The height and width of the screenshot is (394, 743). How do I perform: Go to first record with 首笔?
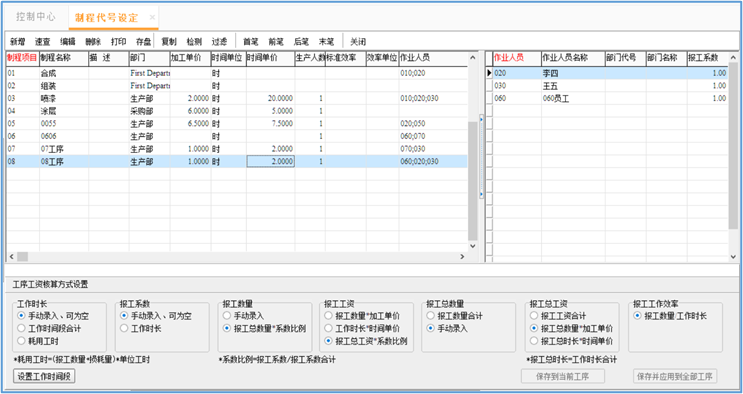[x=251, y=42]
